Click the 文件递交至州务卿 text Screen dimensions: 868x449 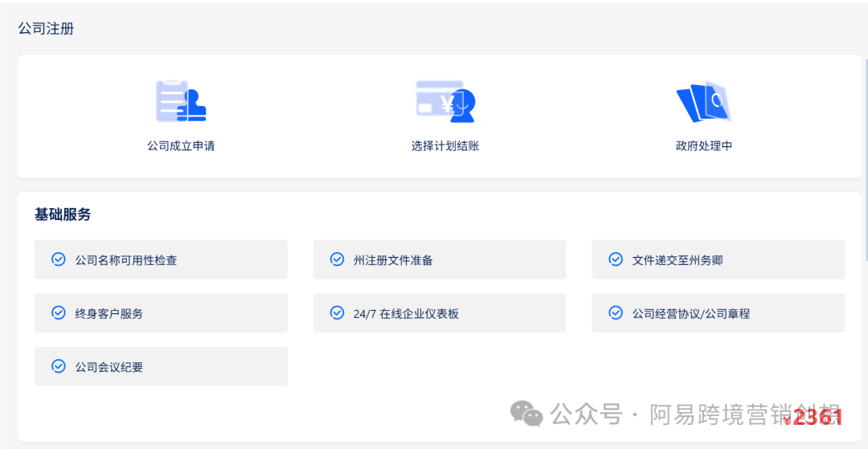click(677, 260)
